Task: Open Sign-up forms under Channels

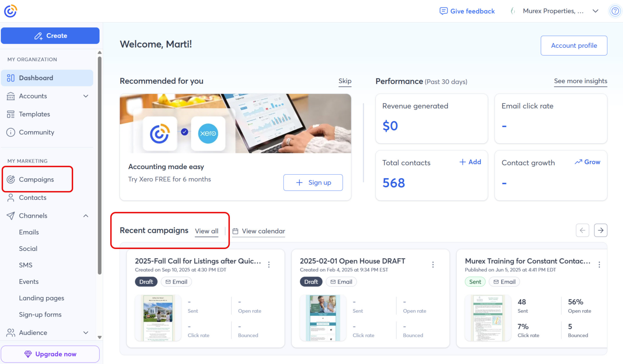Action: [40, 315]
